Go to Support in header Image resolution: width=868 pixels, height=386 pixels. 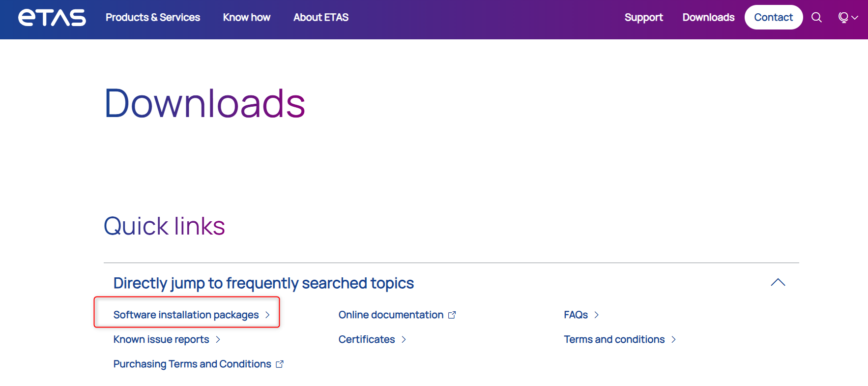click(x=643, y=18)
